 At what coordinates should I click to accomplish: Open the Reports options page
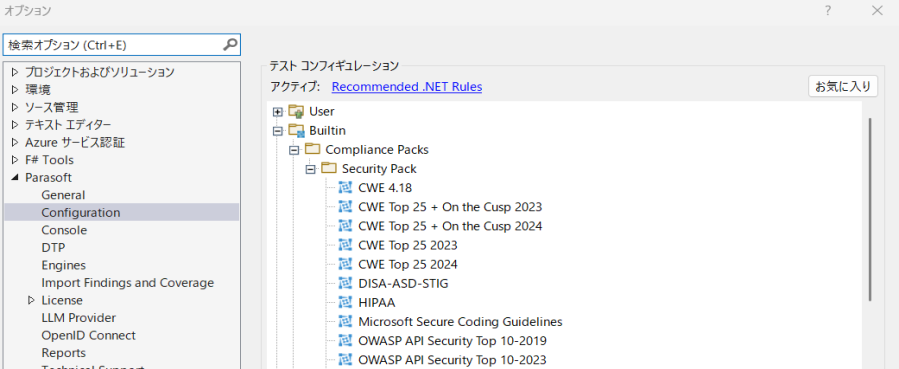click(x=64, y=353)
